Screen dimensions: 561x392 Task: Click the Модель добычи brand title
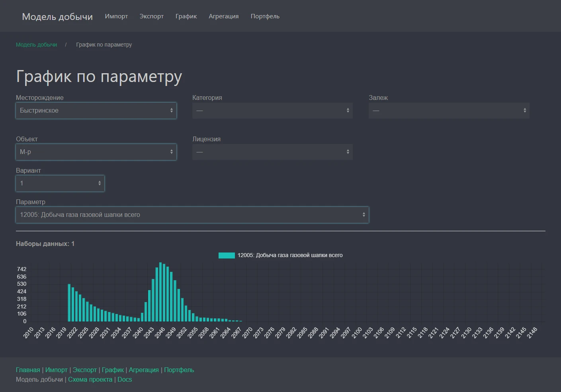point(57,17)
